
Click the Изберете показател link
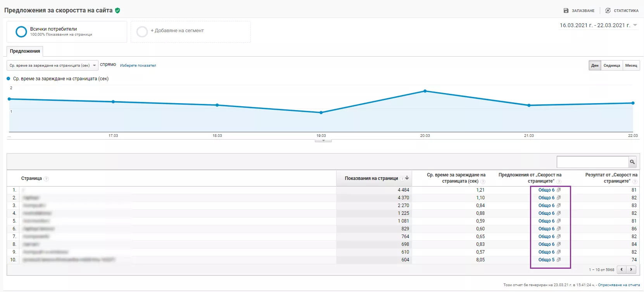click(x=138, y=66)
